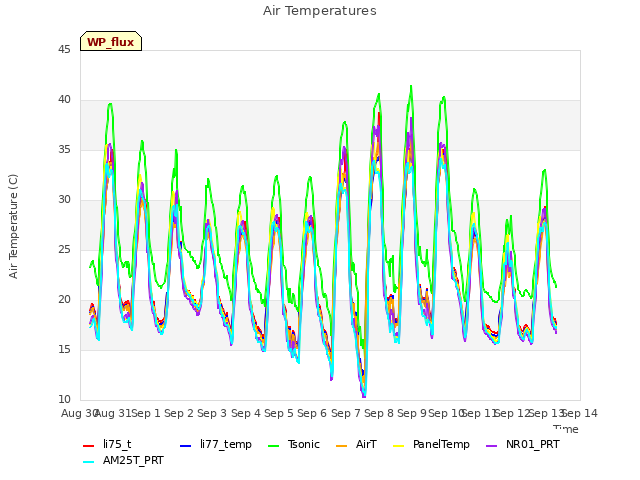Click the 40 y-axis tick label
640x480 pixels.
tap(64, 100)
